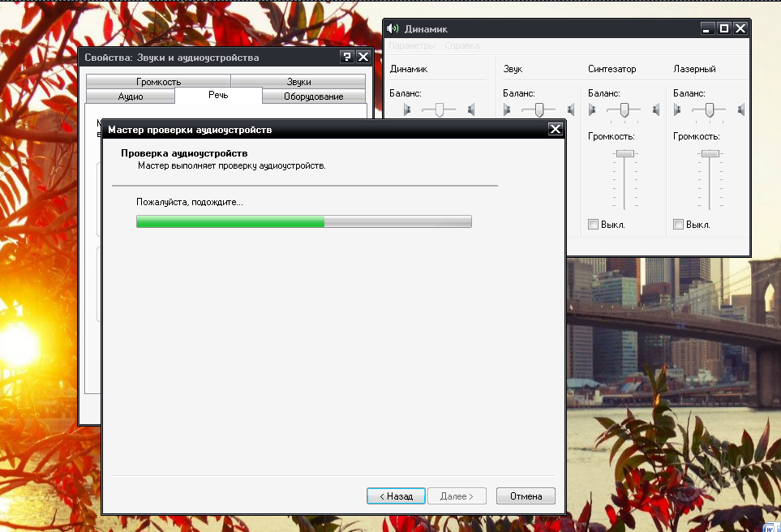Switch to the Оборудование tab

pyautogui.click(x=313, y=97)
